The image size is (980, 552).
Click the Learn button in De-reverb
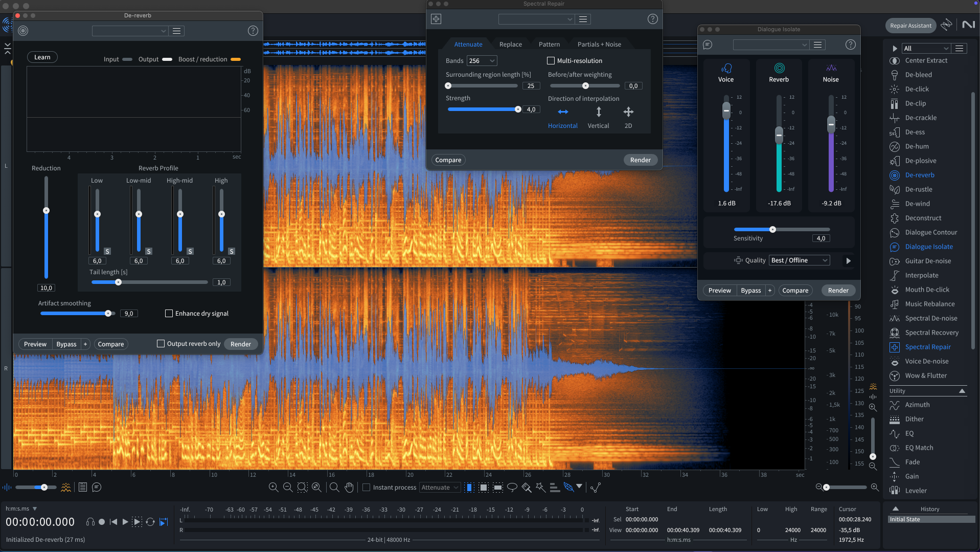tap(42, 57)
